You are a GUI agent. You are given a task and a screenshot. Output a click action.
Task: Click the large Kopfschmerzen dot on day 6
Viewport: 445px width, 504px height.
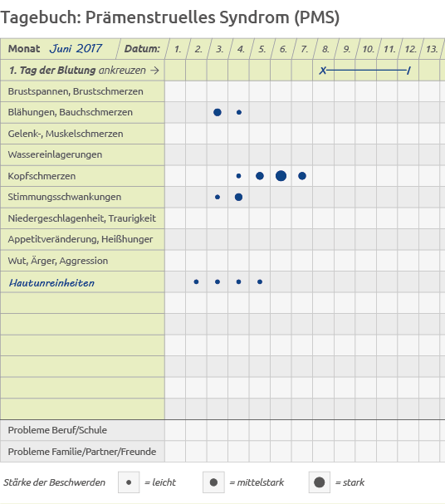(281, 176)
